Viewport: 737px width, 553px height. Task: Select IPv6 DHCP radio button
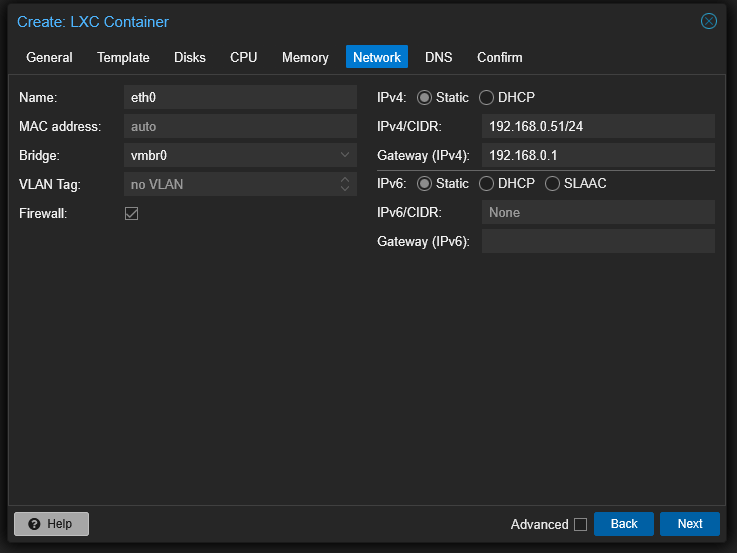486,184
